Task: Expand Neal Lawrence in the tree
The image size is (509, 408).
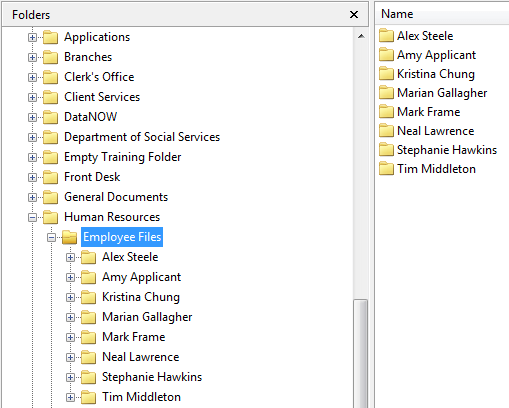Action: coord(70,357)
